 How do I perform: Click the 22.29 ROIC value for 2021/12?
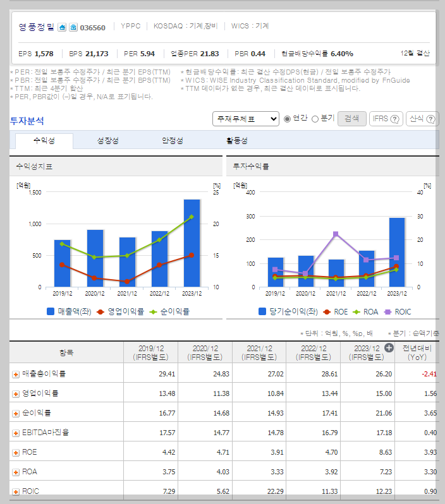(276, 491)
